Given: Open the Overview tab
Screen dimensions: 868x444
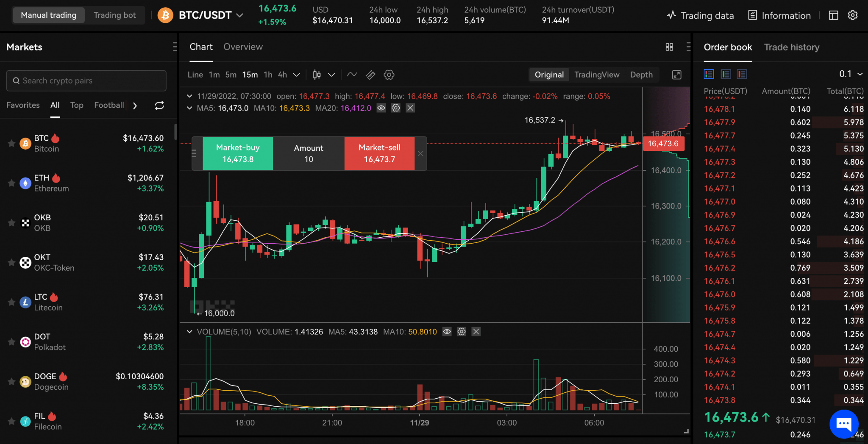Looking at the screenshot, I should [243, 47].
